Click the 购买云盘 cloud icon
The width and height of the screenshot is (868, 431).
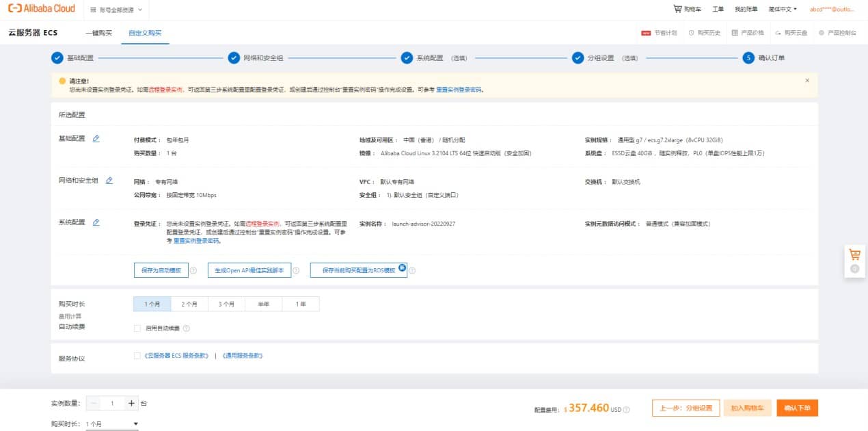tap(778, 33)
